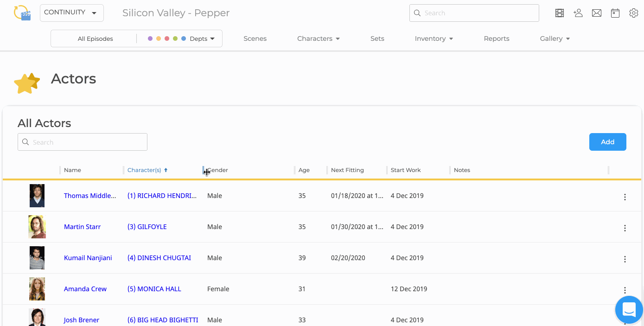Open the Reports tab
Image resolution: width=644 pixels, height=326 pixels.
click(497, 38)
